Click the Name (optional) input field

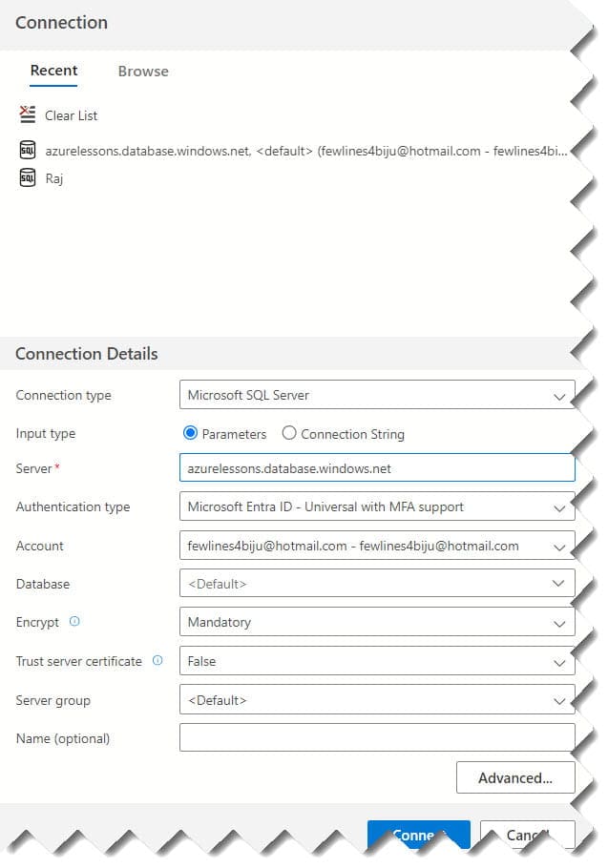coord(376,736)
